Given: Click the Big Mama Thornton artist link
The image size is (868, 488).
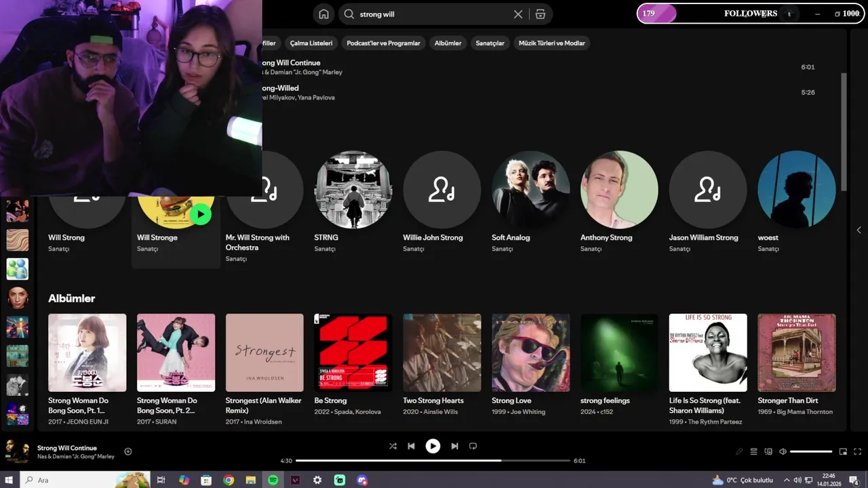Looking at the screenshot, I should click(804, 412).
